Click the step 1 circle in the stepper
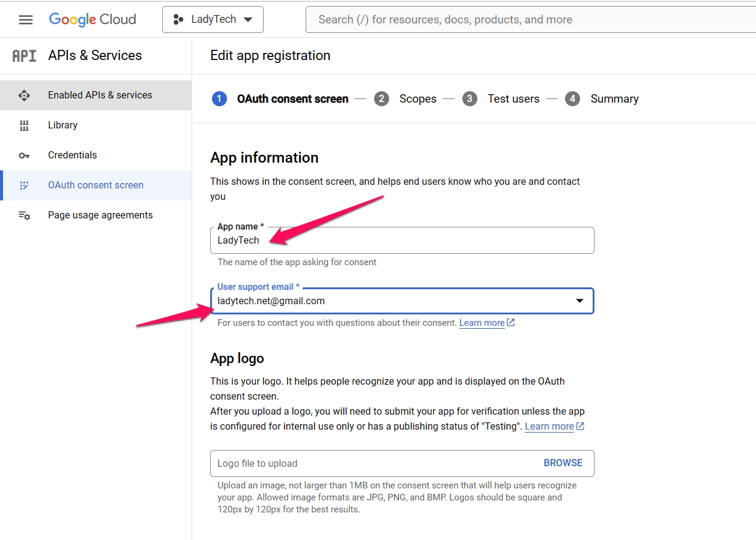This screenshot has width=756, height=540. pyautogui.click(x=219, y=99)
